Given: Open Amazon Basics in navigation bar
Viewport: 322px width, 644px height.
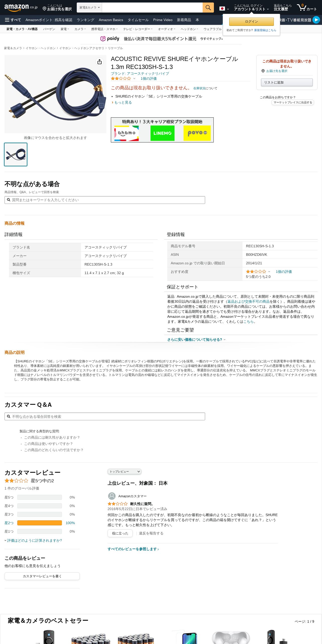Looking at the screenshot, I should (x=111, y=20).
